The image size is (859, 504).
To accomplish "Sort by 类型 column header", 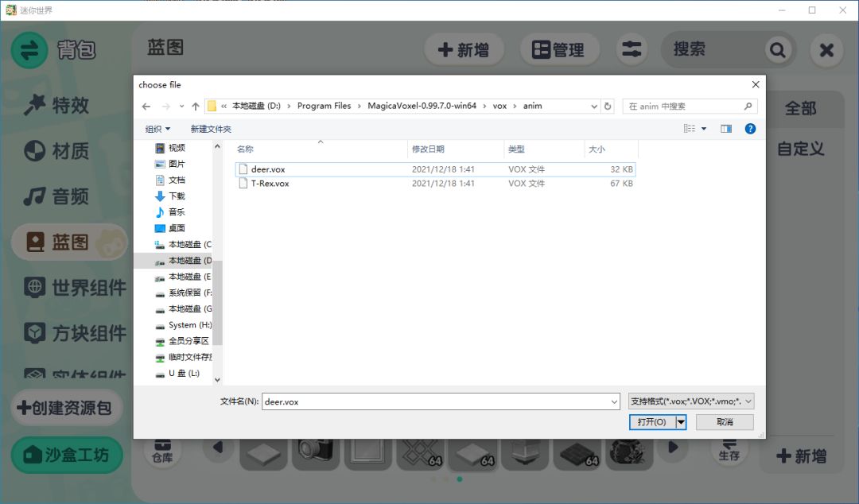I will pos(544,149).
